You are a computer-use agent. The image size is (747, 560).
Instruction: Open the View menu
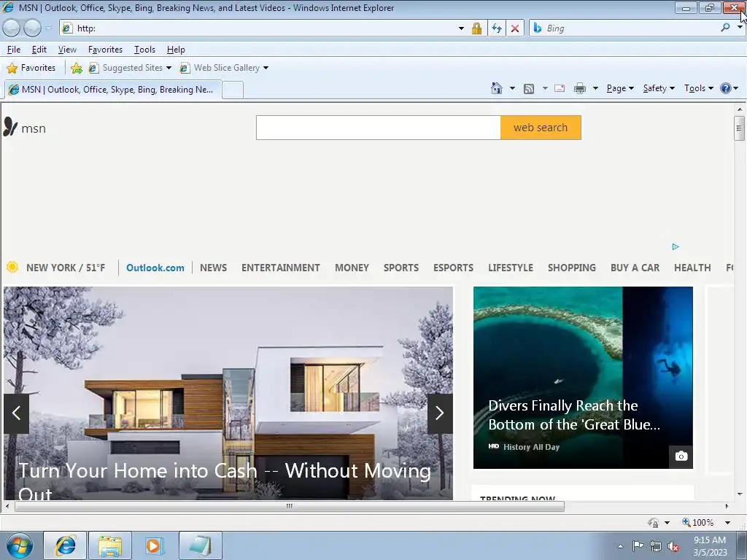67,50
